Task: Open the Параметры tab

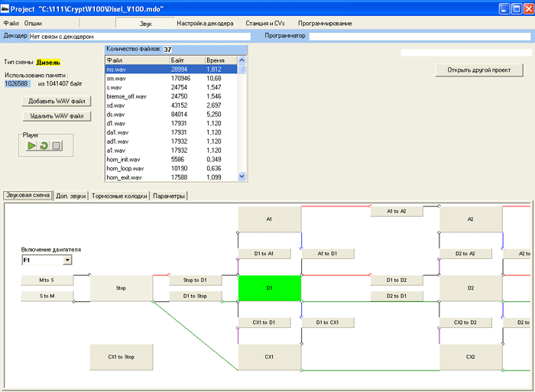Action: click(169, 196)
